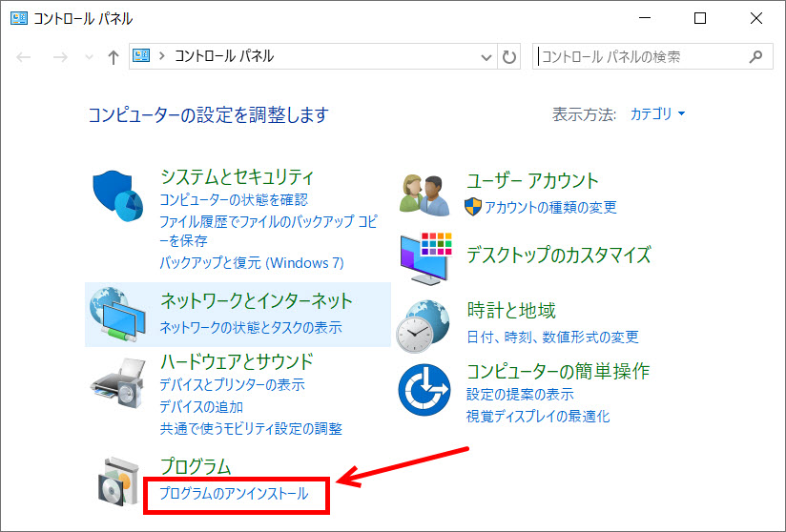Click the Clock and Region icon
Screen dimensions: 786x532
424,325
